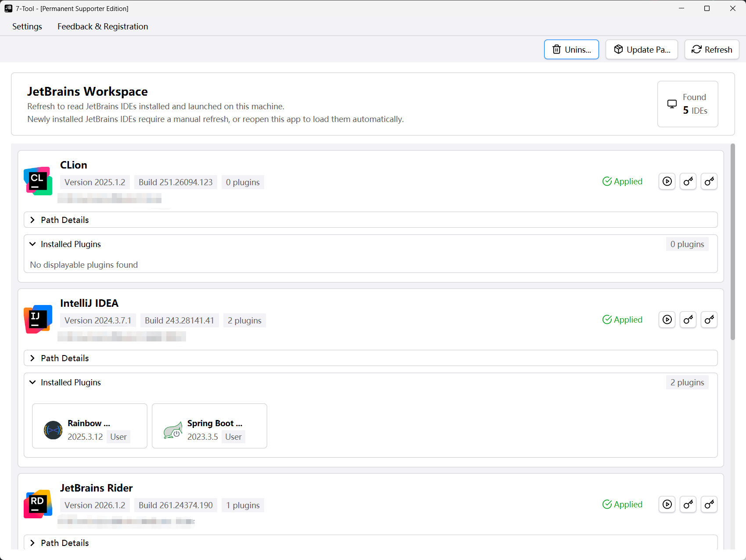Click the "0 plugins" tag next to CLion build
The height and width of the screenshot is (560, 746).
[x=243, y=182]
